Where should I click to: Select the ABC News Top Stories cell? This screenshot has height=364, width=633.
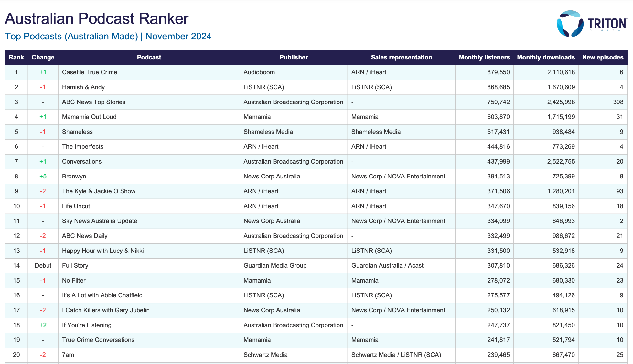[x=149, y=102]
